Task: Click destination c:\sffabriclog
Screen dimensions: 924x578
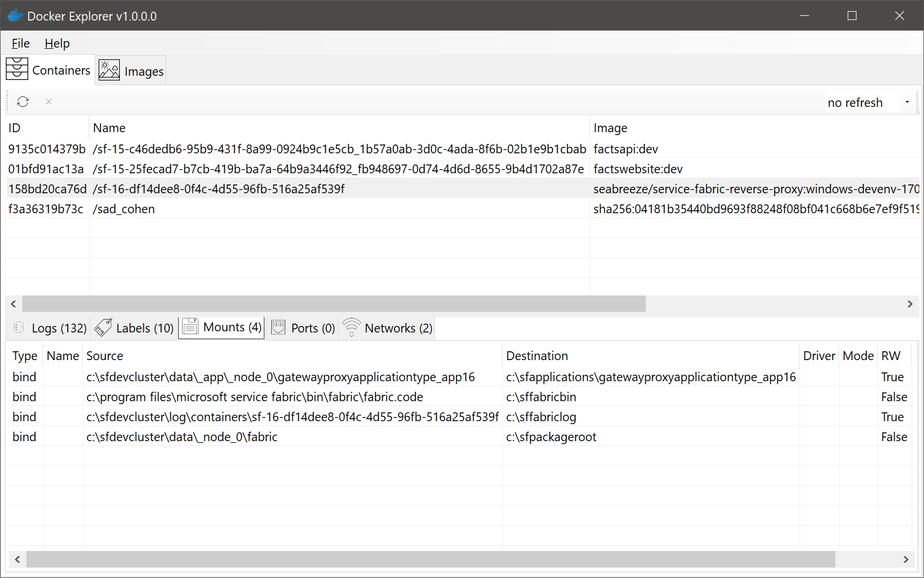Action: point(541,417)
